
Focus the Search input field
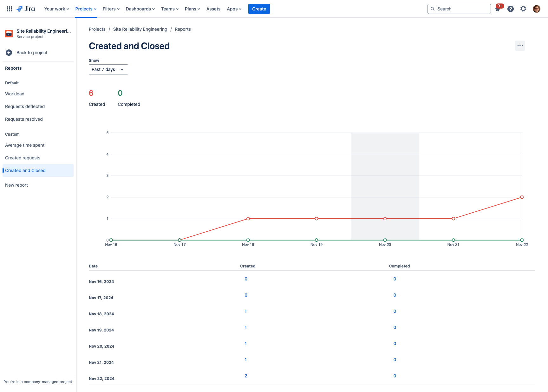459,9
